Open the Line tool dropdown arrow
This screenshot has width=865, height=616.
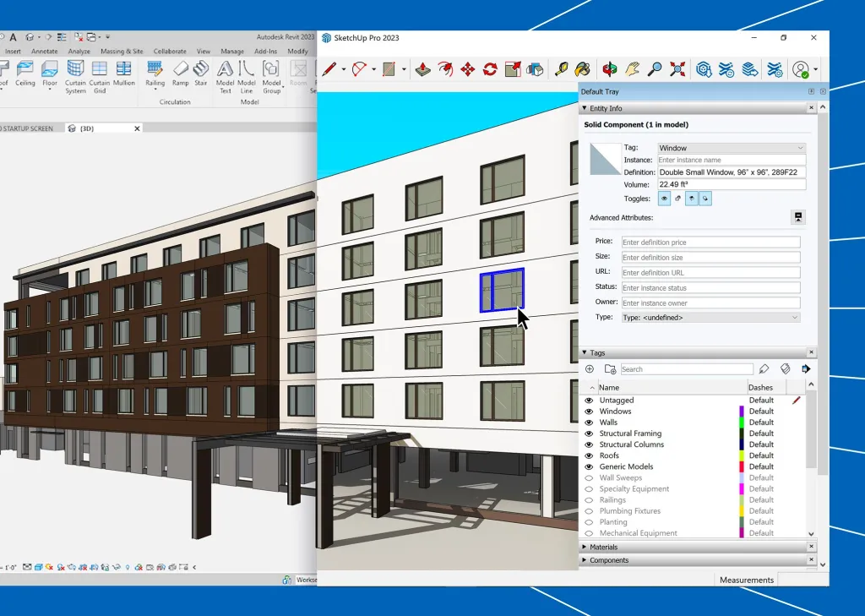tap(343, 69)
